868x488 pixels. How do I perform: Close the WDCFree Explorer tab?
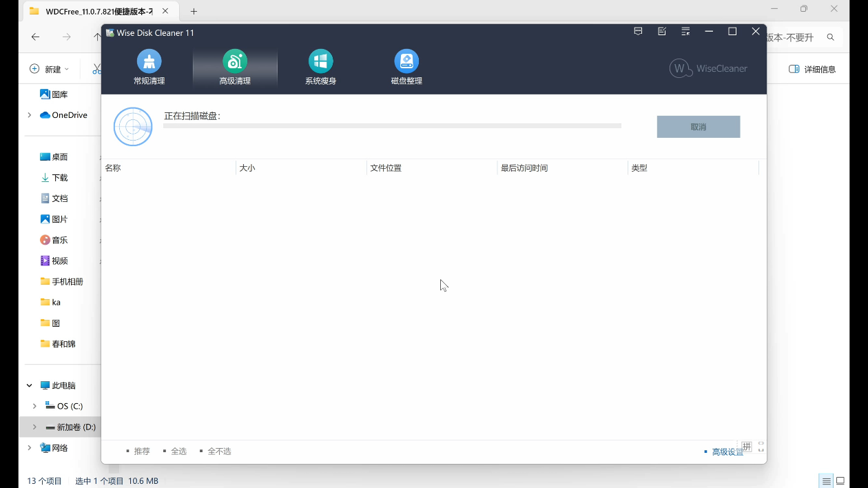point(165,11)
